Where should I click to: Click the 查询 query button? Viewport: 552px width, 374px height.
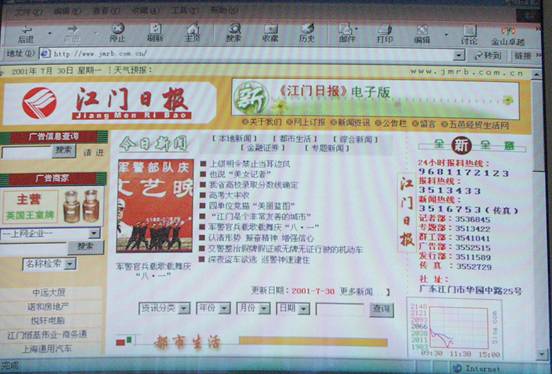pos(381,310)
